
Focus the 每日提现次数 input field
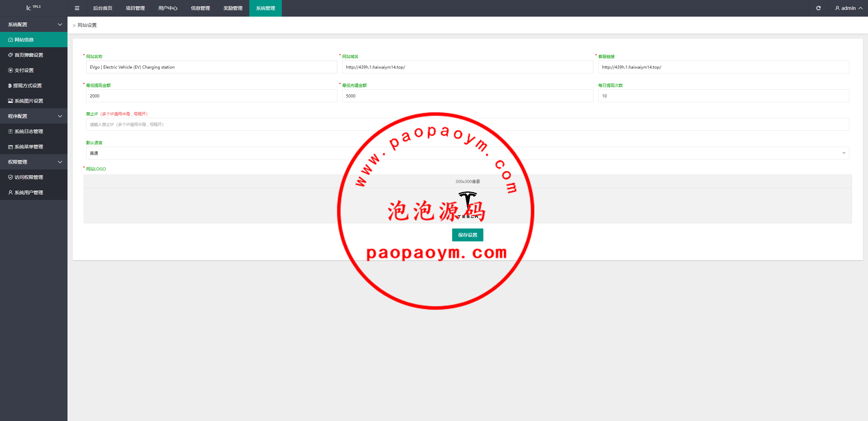coord(724,96)
